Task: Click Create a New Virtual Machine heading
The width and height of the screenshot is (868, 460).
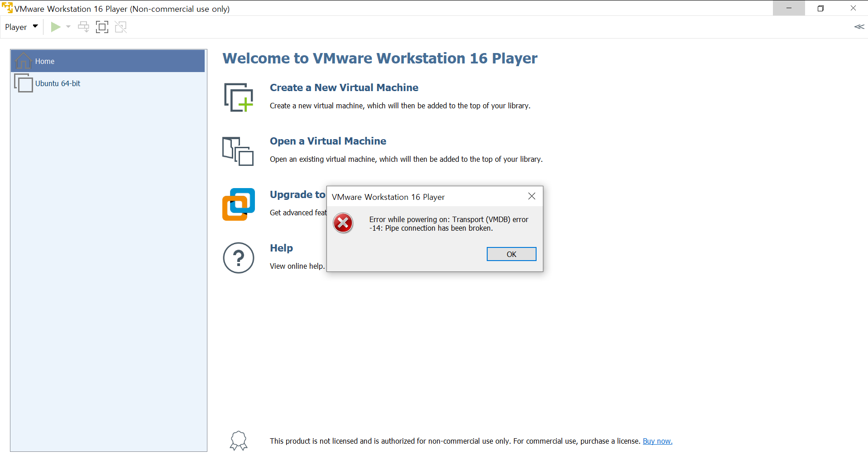Action: [344, 87]
